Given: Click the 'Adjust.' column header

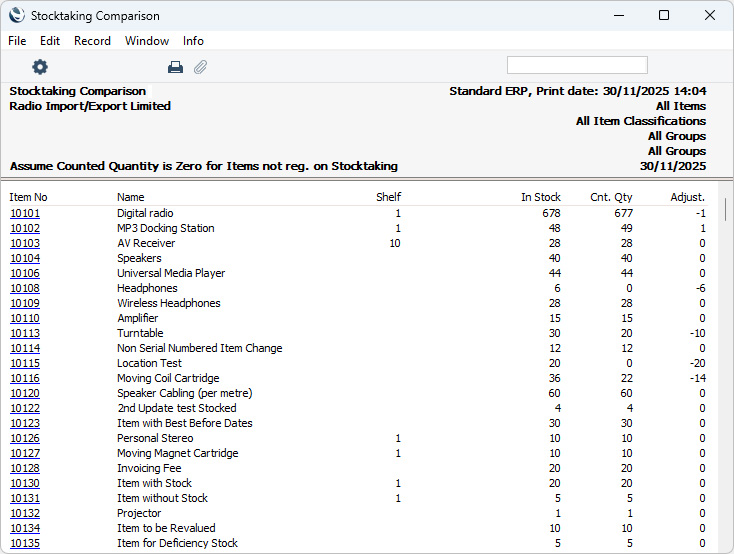Looking at the screenshot, I should point(688,197).
